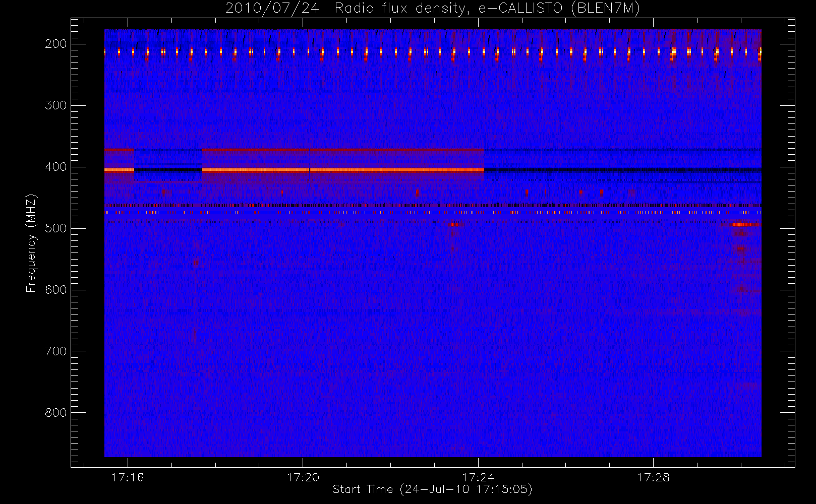
Task: Click the 700 frequency tick label
Action: tap(56, 351)
